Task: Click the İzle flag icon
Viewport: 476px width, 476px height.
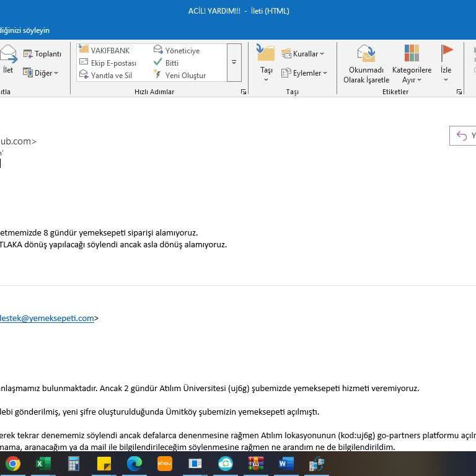Action: 446,53
